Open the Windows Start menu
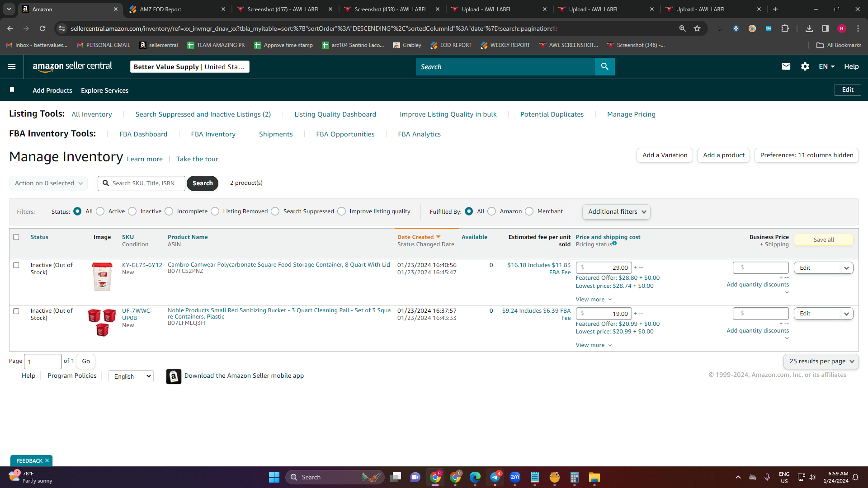 click(x=274, y=477)
